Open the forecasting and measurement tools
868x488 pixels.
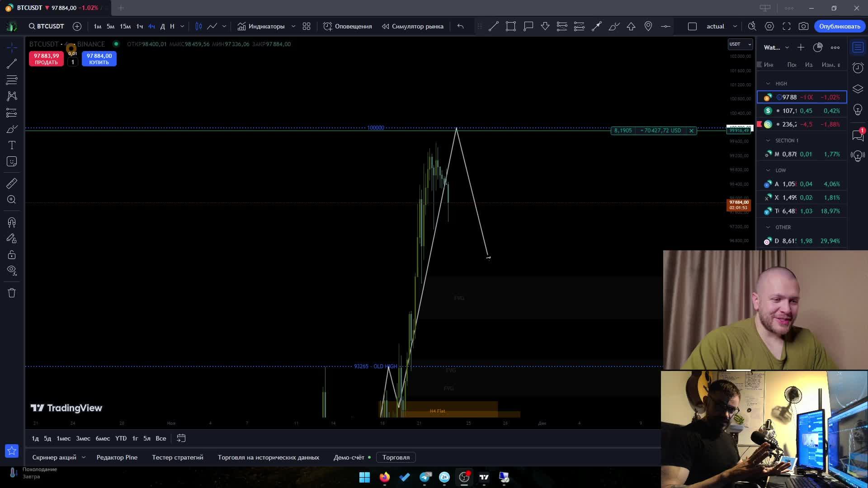pyautogui.click(x=12, y=113)
